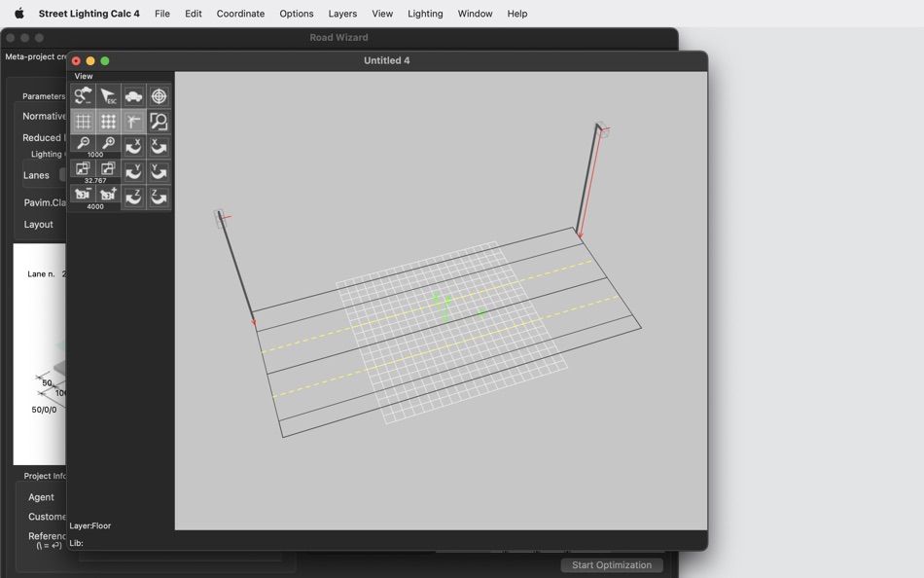Click the View panel header label
Viewport: 924px width, 578px height.
click(84, 76)
